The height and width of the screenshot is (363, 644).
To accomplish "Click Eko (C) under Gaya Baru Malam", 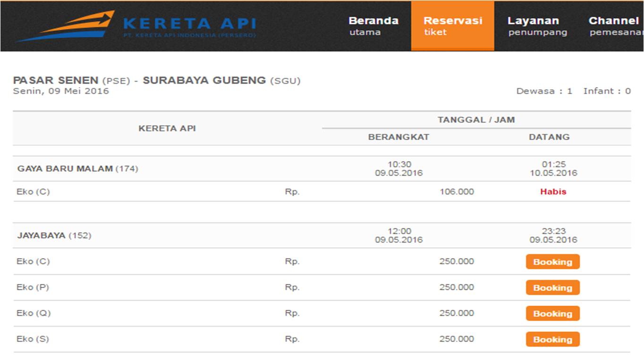I will [x=33, y=192].
